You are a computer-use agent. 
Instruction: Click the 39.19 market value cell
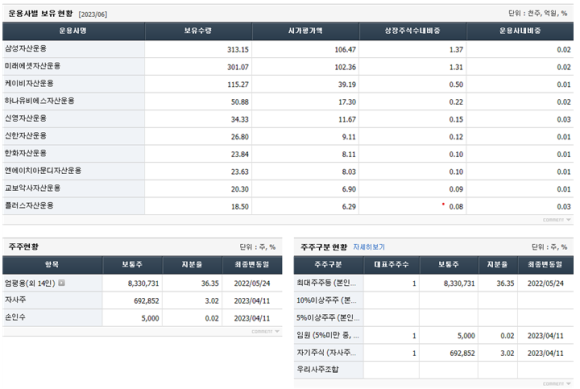click(x=347, y=84)
